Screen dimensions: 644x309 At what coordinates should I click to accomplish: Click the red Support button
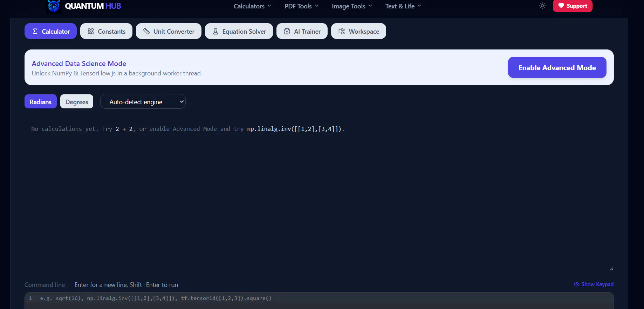(x=573, y=6)
